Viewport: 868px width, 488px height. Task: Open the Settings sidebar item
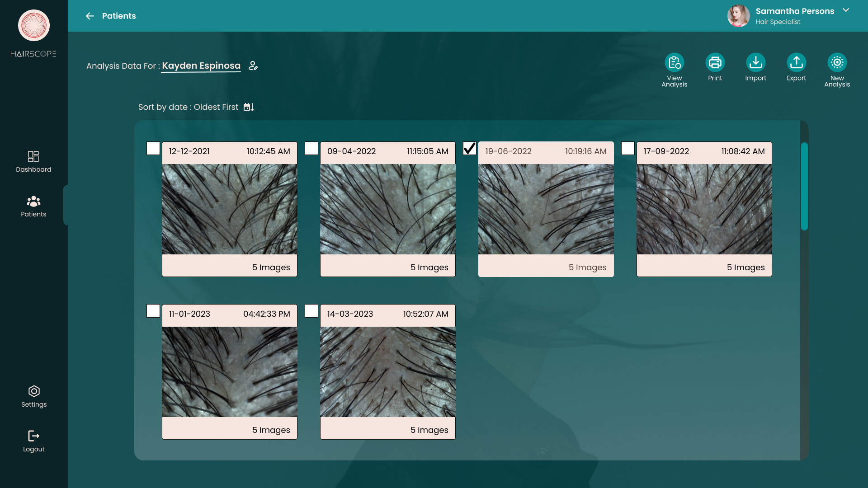pos(34,396)
